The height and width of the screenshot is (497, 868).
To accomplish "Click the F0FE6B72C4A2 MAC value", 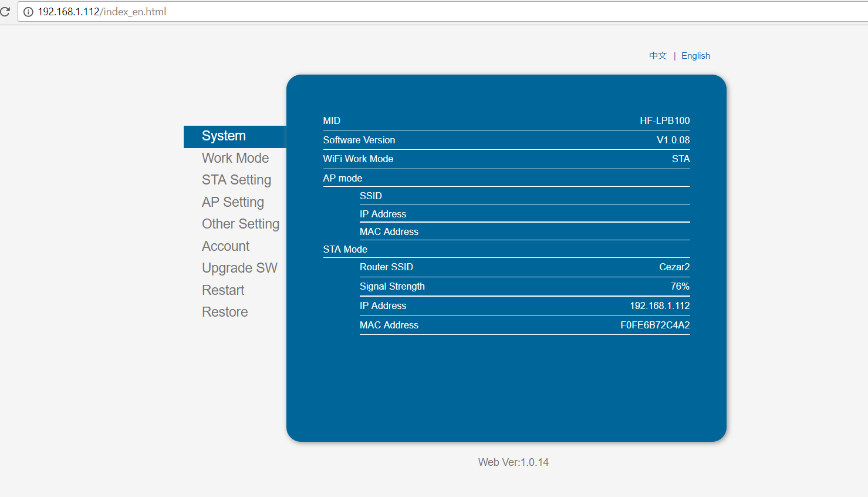I will 655,325.
